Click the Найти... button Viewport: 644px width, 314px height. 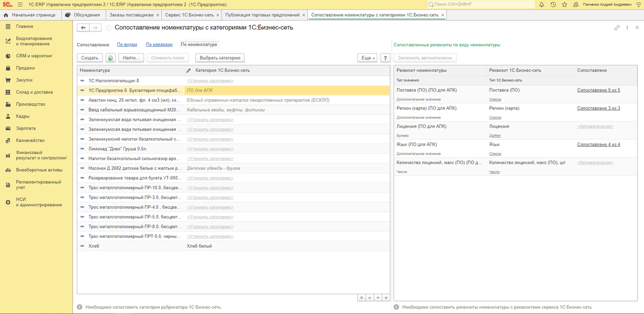click(x=130, y=58)
